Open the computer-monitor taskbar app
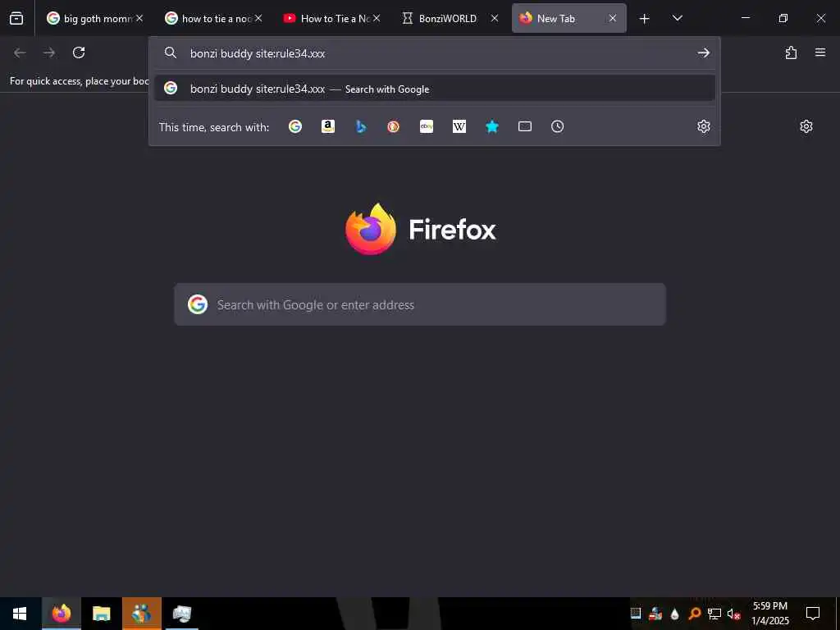This screenshot has height=630, width=840. coord(181,614)
